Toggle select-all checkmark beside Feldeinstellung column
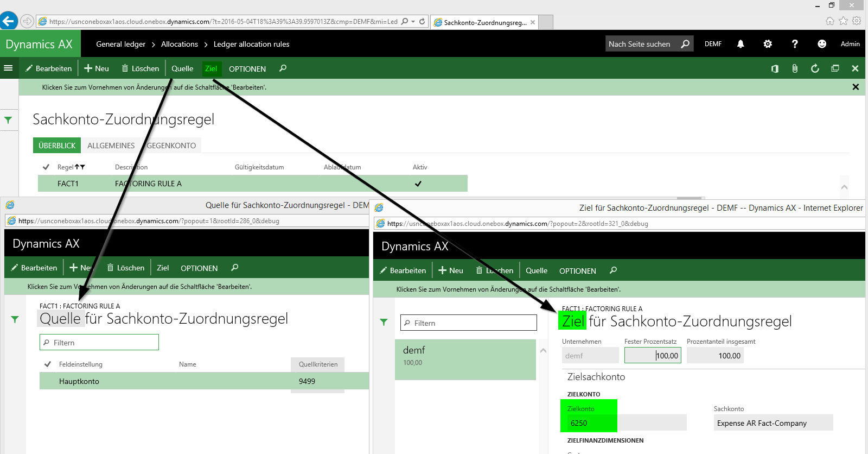The width and height of the screenshot is (868, 454). [x=48, y=364]
